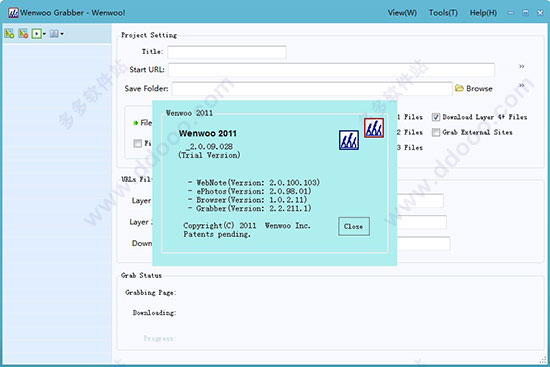This screenshot has height=367, width=550.
Task: Click the window resize grip in the corner
Action: (543, 359)
